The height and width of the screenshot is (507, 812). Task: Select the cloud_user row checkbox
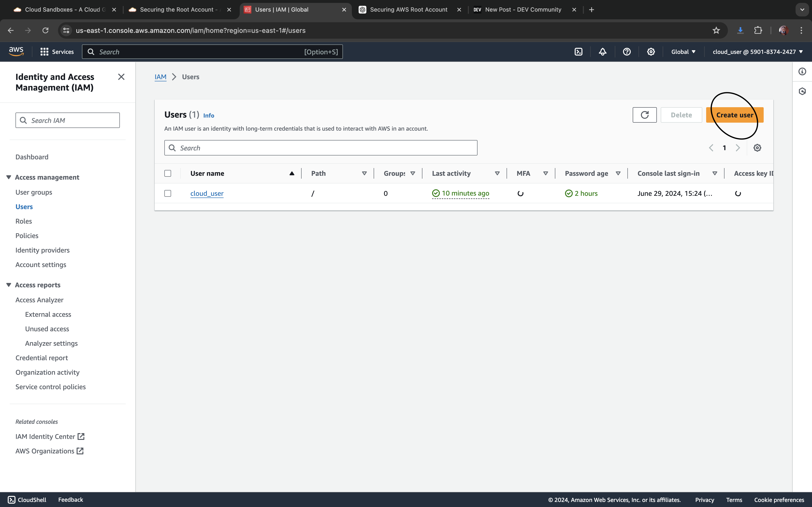point(168,193)
